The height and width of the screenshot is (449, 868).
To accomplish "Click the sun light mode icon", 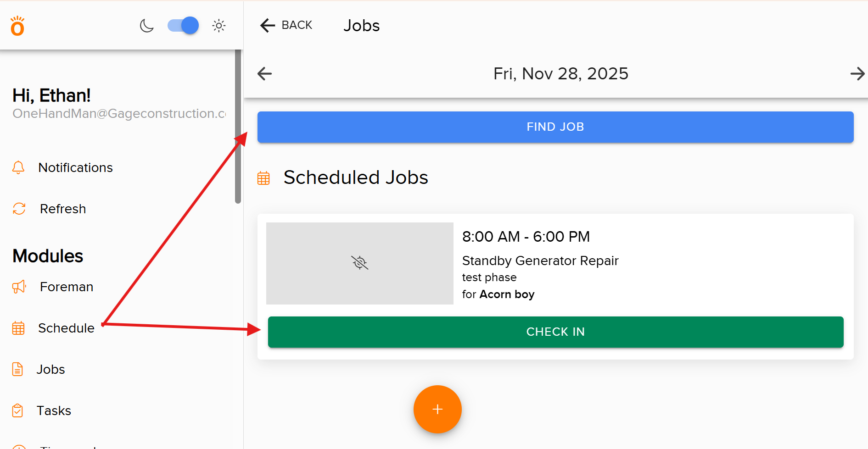I will click(x=219, y=26).
